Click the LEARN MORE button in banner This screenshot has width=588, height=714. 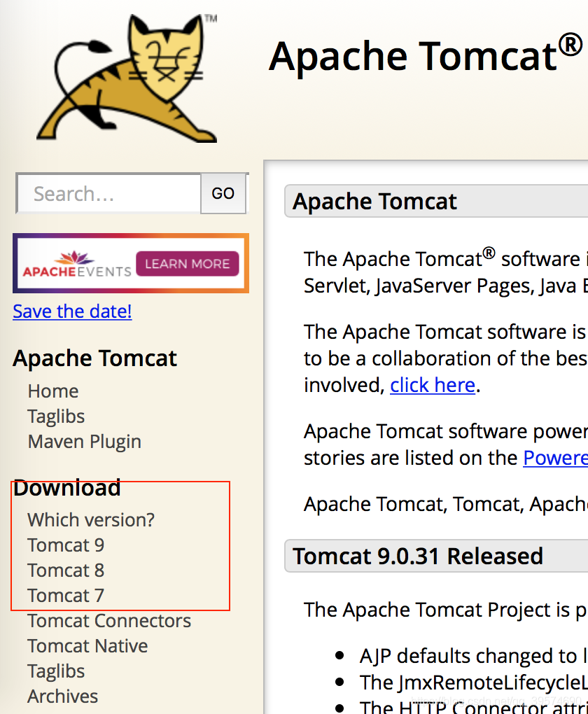point(187,264)
